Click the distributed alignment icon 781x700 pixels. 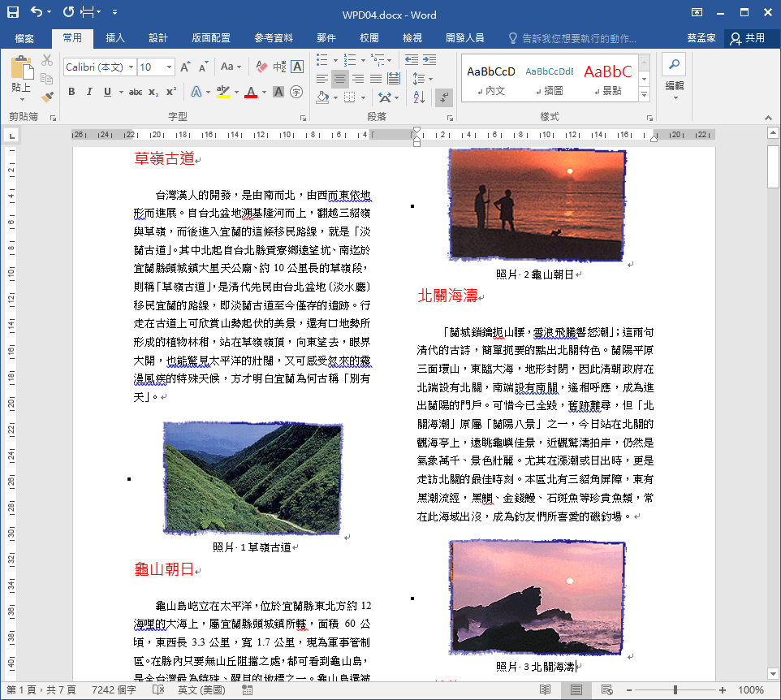point(394,78)
